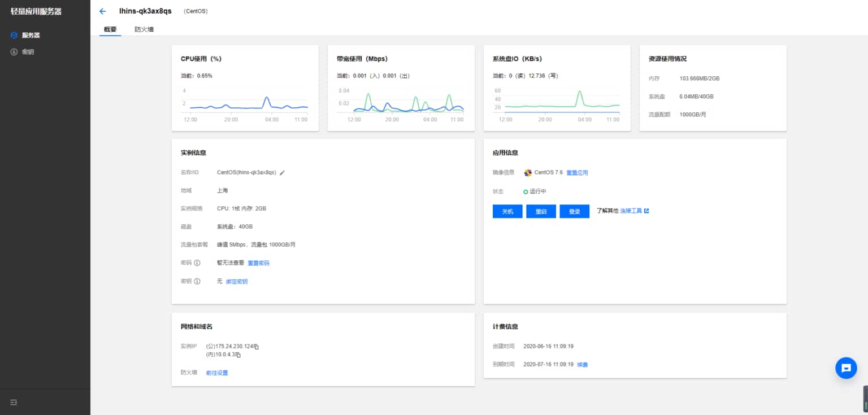Image resolution: width=868 pixels, height=415 pixels.
Task: Select the 概要 tab
Action: pos(110,29)
